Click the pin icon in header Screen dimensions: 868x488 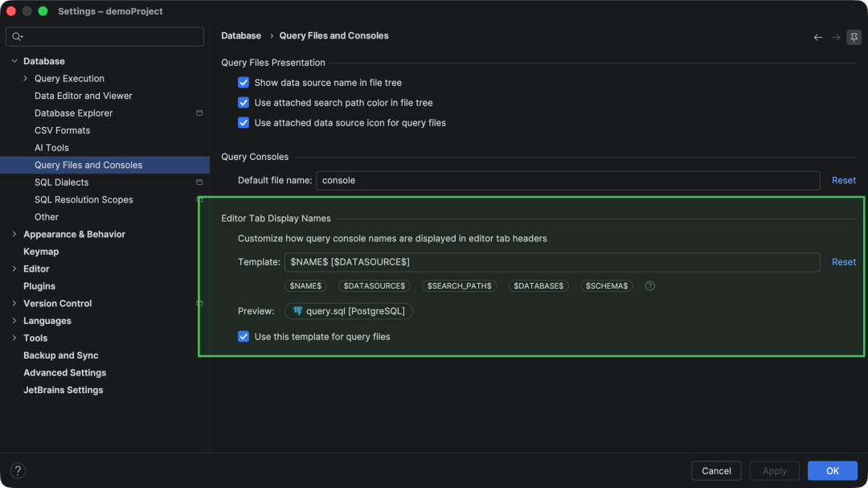[854, 37]
